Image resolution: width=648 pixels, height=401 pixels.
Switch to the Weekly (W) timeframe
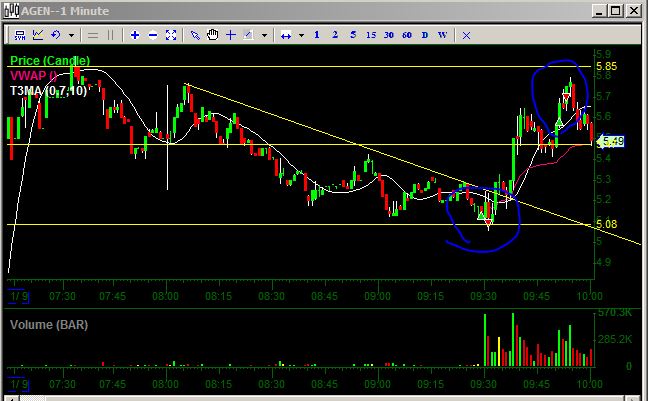[443, 36]
